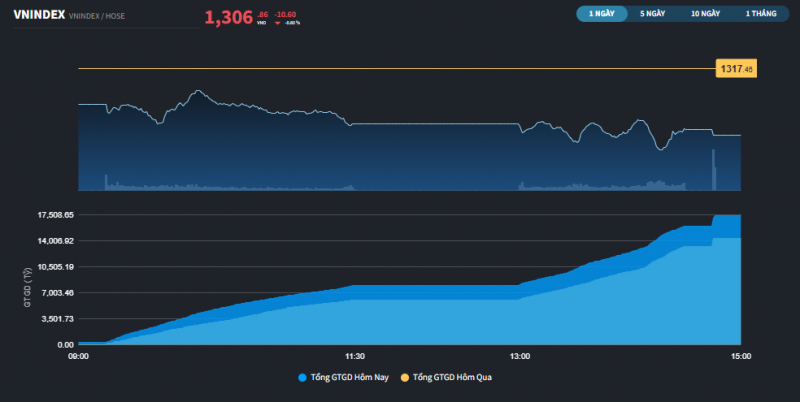
Task: Click the yellow 1317.46 reference price tag
Action: click(x=734, y=69)
